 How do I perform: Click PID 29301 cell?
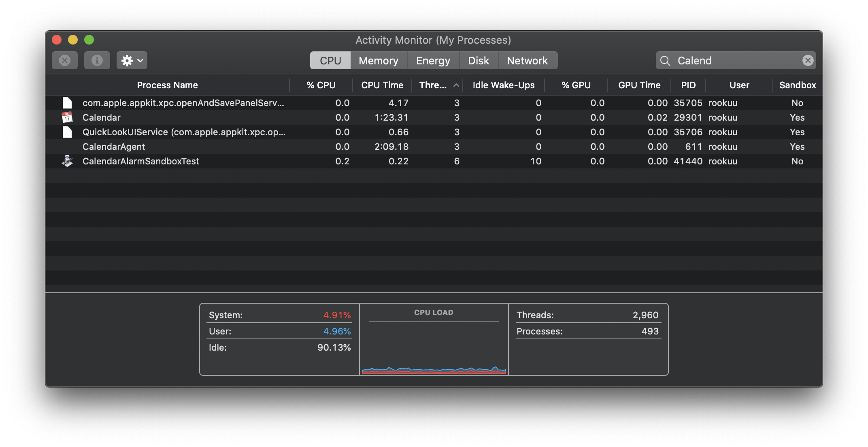tap(688, 117)
